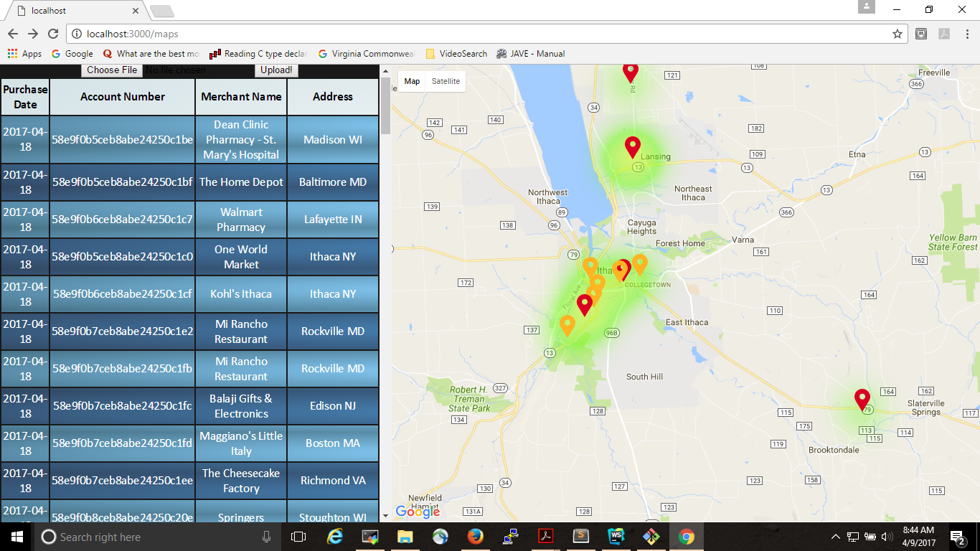
Task: Click the red map pin near Slaterville Springs
Action: (862, 400)
